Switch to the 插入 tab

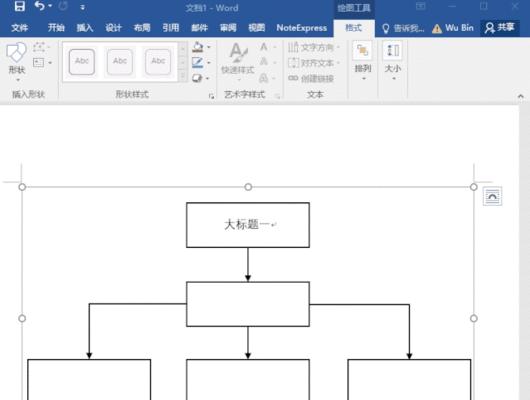coord(85,28)
